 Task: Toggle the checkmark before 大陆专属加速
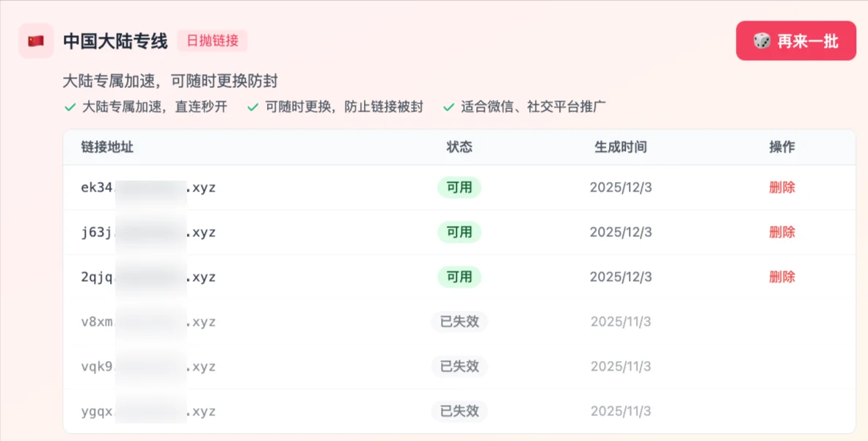pos(71,106)
